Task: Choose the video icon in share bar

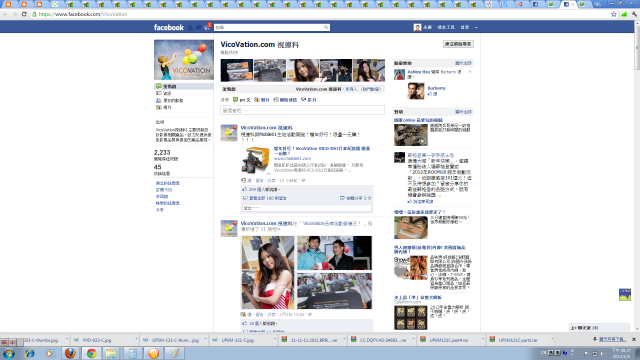Action: (x=304, y=100)
